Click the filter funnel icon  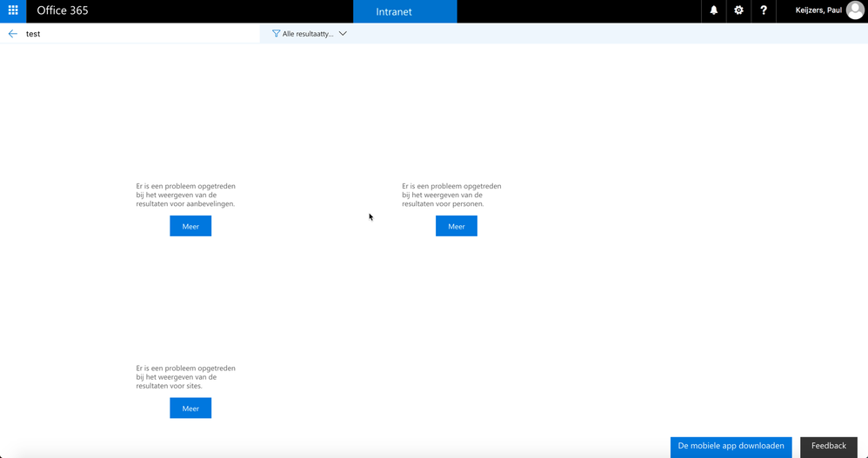point(277,34)
